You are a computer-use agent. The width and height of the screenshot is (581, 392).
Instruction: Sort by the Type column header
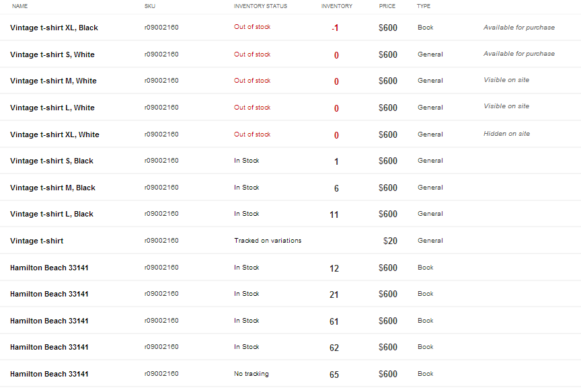pyautogui.click(x=424, y=6)
